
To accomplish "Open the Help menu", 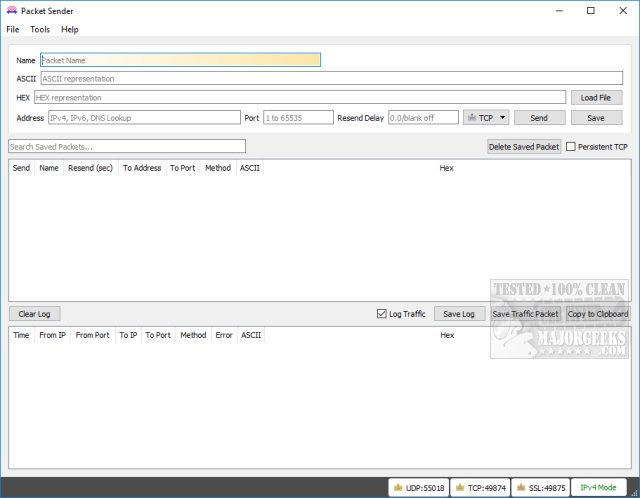I will click(x=70, y=30).
